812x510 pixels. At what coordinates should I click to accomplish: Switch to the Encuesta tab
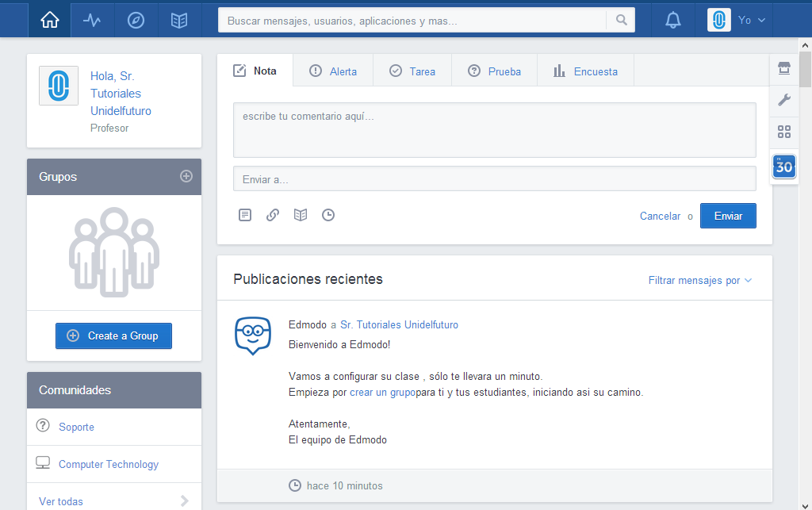click(586, 71)
